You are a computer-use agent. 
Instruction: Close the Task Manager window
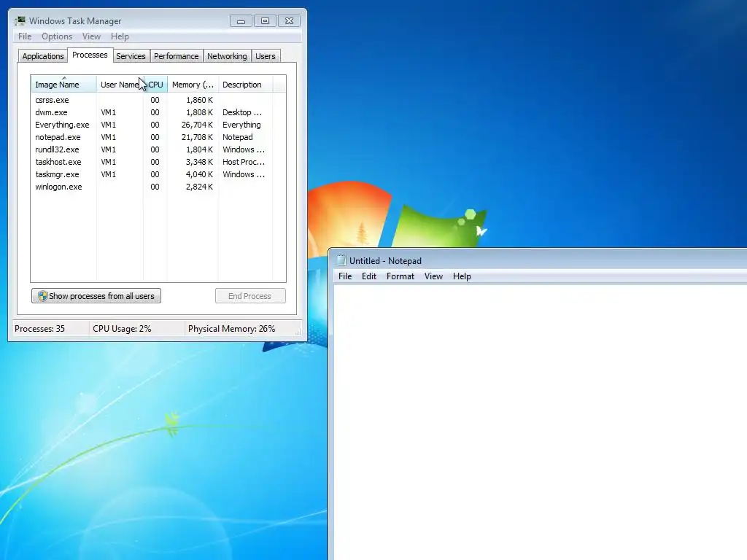click(289, 21)
